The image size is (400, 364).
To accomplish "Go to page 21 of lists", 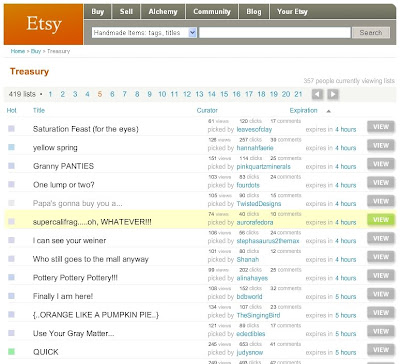I will pyautogui.click(x=298, y=94).
